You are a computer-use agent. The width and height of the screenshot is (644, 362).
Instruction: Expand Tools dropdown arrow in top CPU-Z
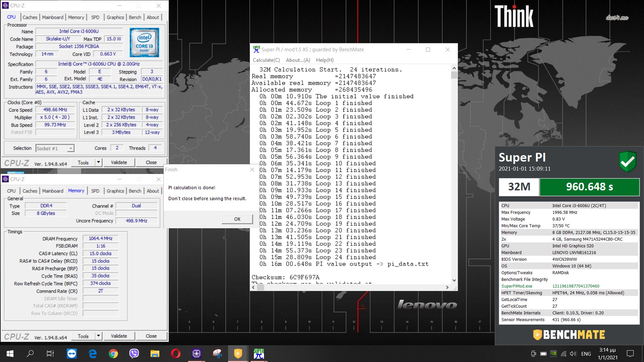coord(98,162)
